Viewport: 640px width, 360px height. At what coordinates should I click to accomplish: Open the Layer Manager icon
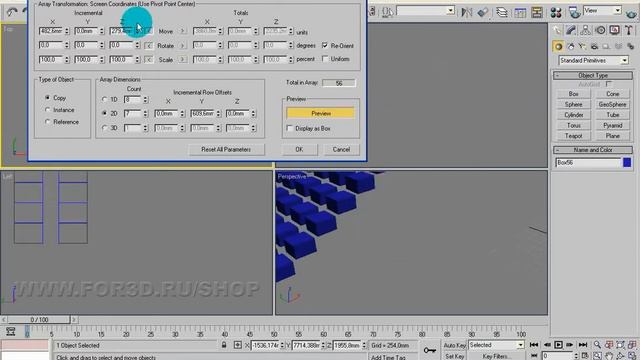(x=502, y=12)
